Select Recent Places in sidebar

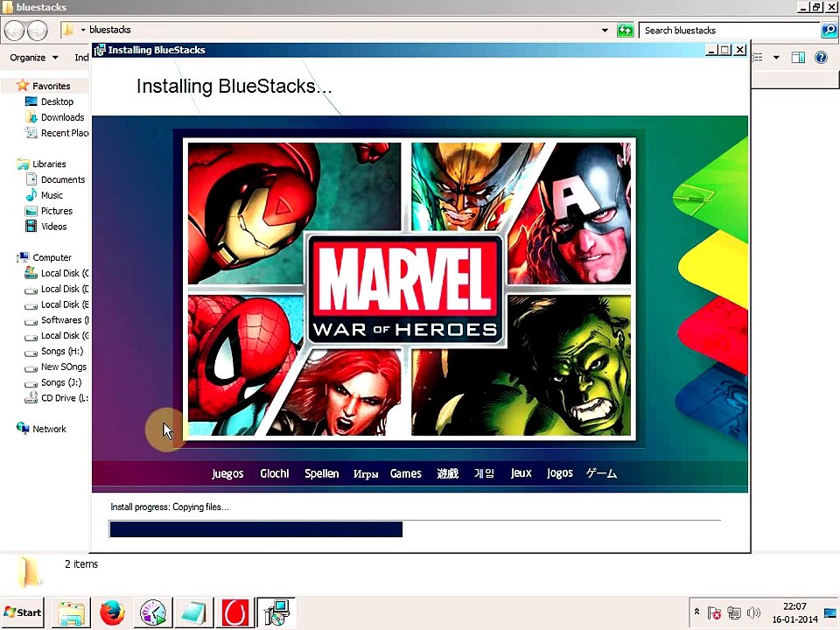tap(57, 133)
